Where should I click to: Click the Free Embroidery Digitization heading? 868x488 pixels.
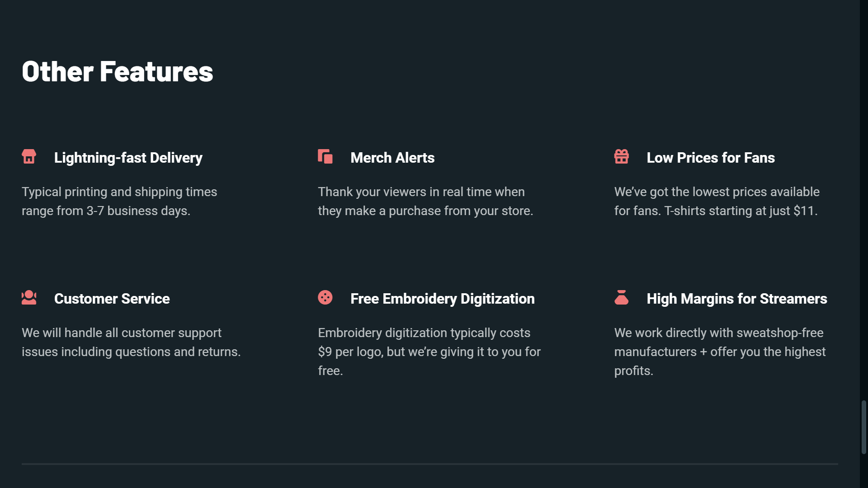(x=443, y=299)
